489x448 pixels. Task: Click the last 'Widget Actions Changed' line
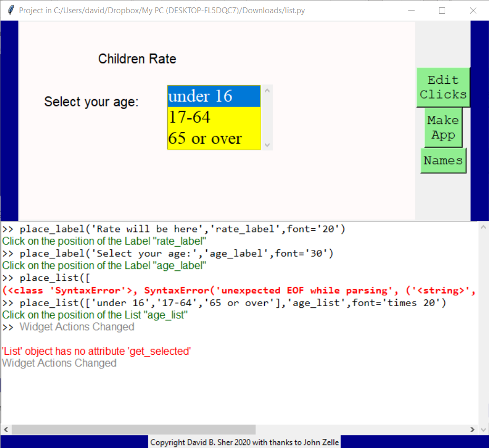(x=59, y=363)
